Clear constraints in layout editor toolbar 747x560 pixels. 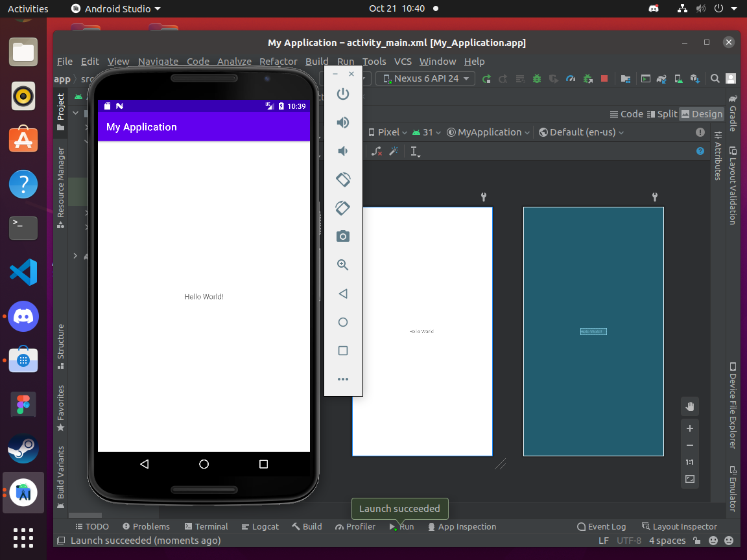[377, 152]
